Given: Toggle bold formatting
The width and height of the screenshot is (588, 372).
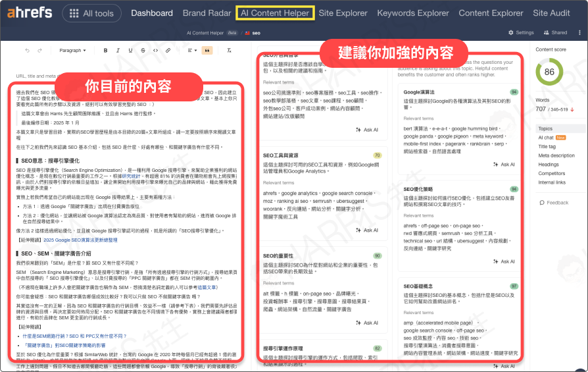Looking at the screenshot, I should pos(105,50).
